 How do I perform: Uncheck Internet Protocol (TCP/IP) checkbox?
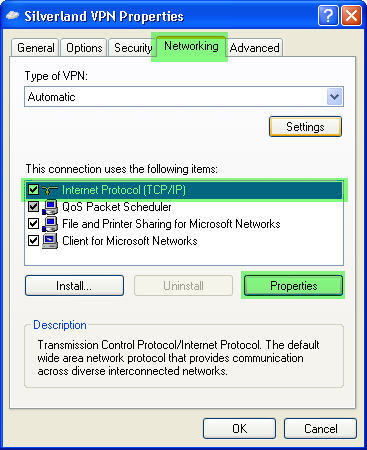click(33, 190)
